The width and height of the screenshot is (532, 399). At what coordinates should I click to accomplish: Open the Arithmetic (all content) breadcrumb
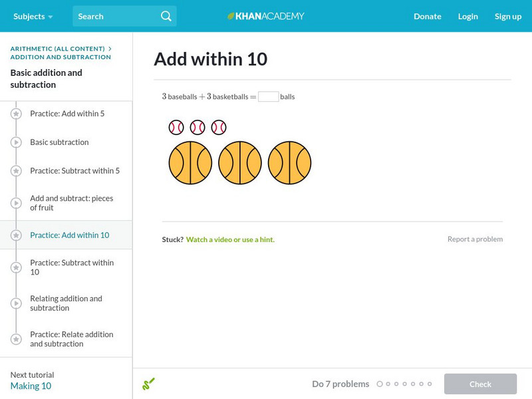(58, 49)
